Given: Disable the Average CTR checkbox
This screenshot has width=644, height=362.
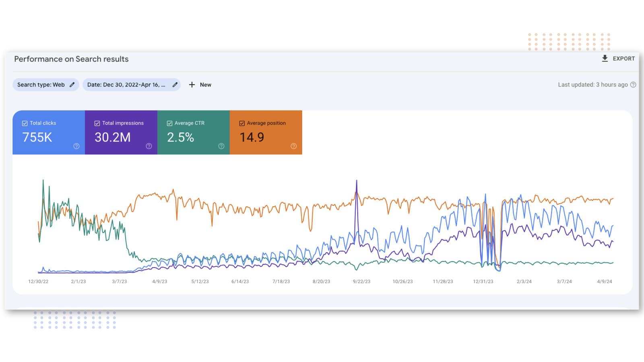Looking at the screenshot, I should (x=169, y=123).
